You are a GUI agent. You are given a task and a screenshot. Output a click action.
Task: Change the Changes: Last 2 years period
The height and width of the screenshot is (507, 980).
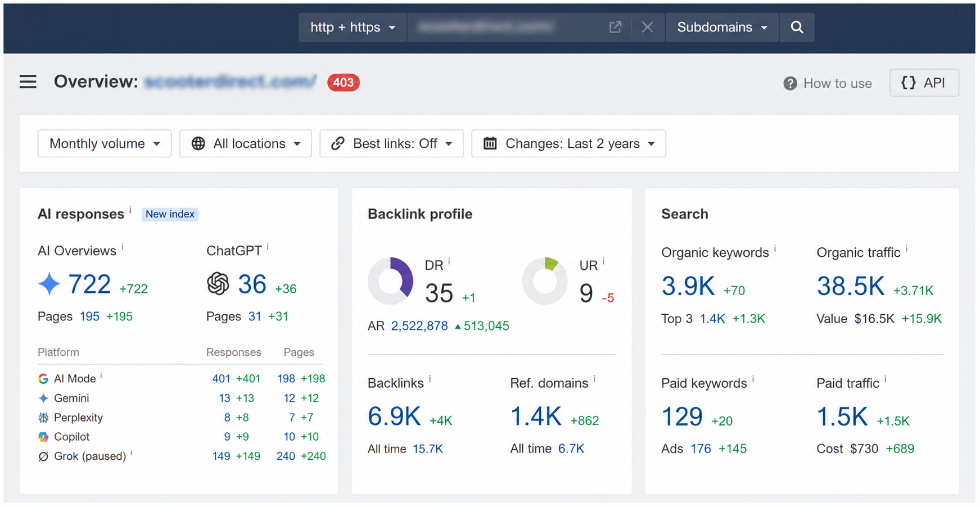pyautogui.click(x=568, y=143)
